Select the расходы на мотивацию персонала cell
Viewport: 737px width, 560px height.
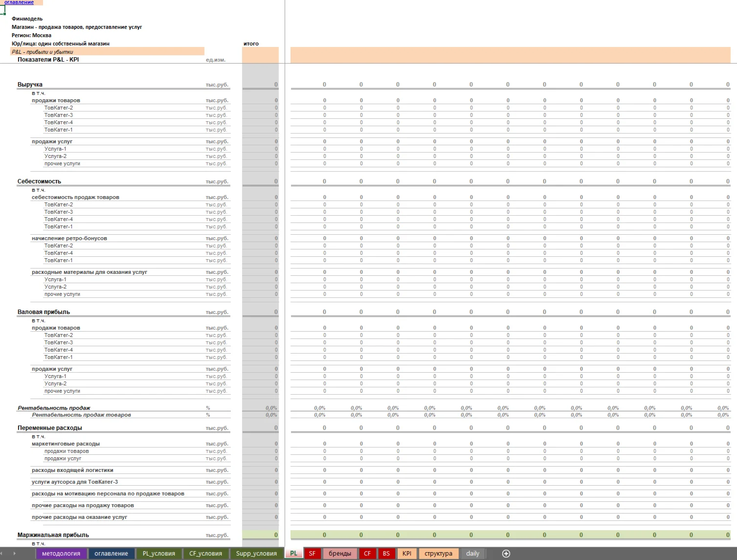point(108,494)
